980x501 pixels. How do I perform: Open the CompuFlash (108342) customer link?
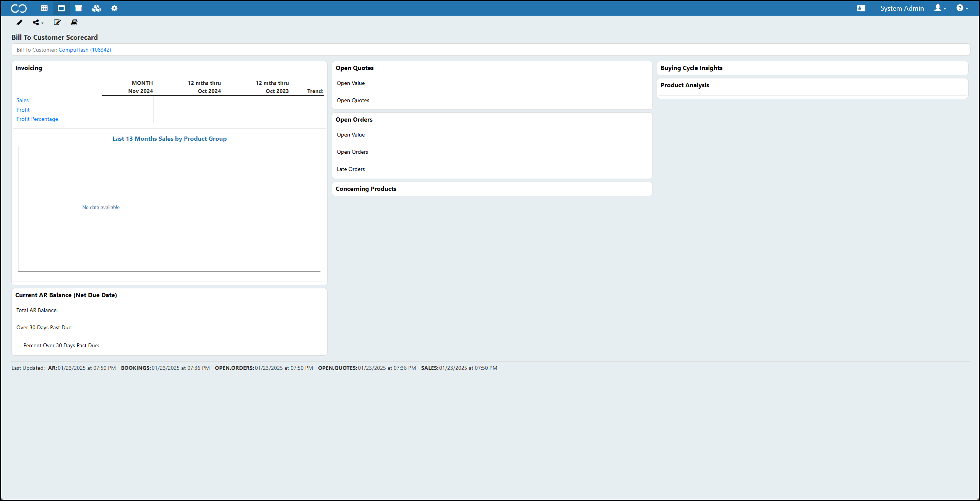click(x=85, y=50)
